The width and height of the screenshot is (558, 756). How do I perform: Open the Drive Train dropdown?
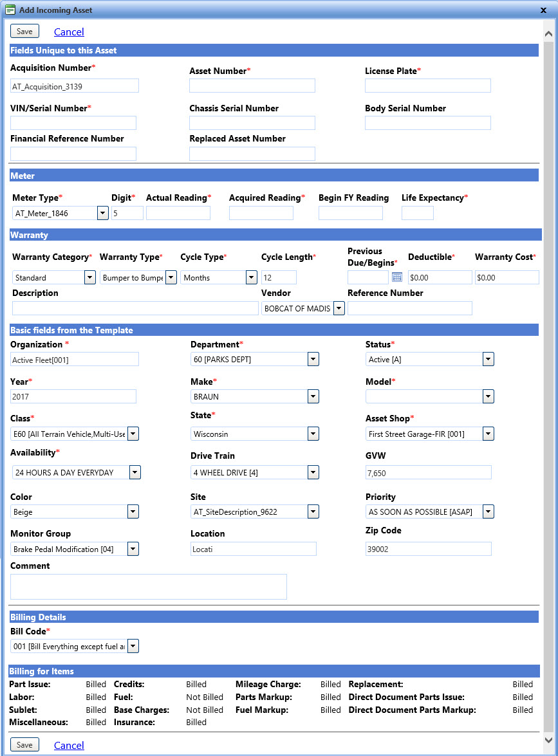[313, 472]
